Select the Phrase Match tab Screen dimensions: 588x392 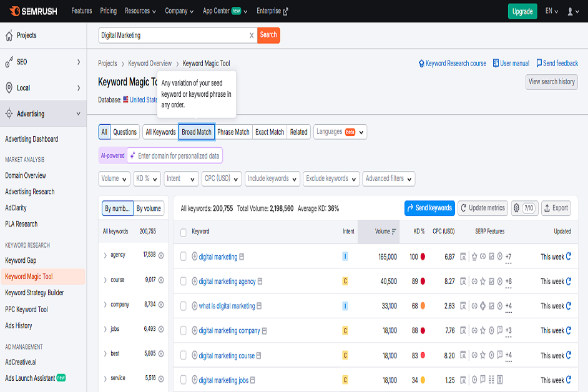coord(233,132)
